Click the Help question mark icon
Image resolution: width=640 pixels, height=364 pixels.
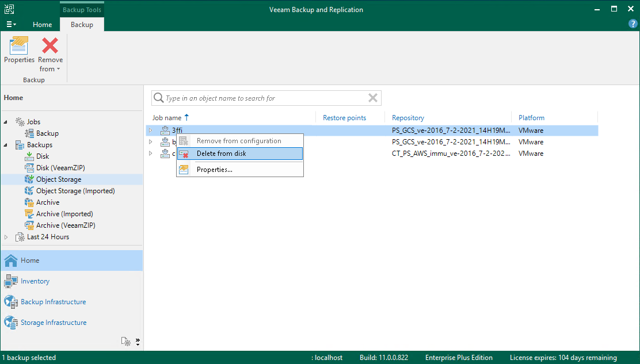click(x=633, y=24)
